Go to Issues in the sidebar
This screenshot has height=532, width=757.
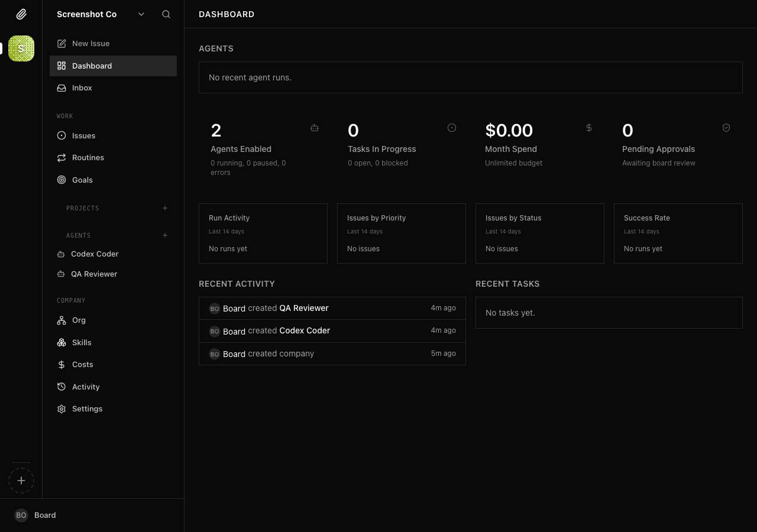[113, 135]
